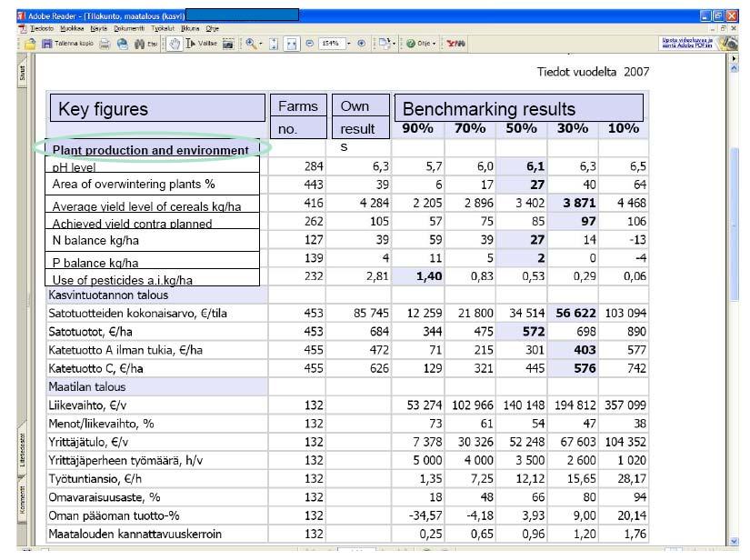Print the document with the printer icon
Image resolution: width=750 pixels, height=560 pixels.
pyautogui.click(x=105, y=44)
